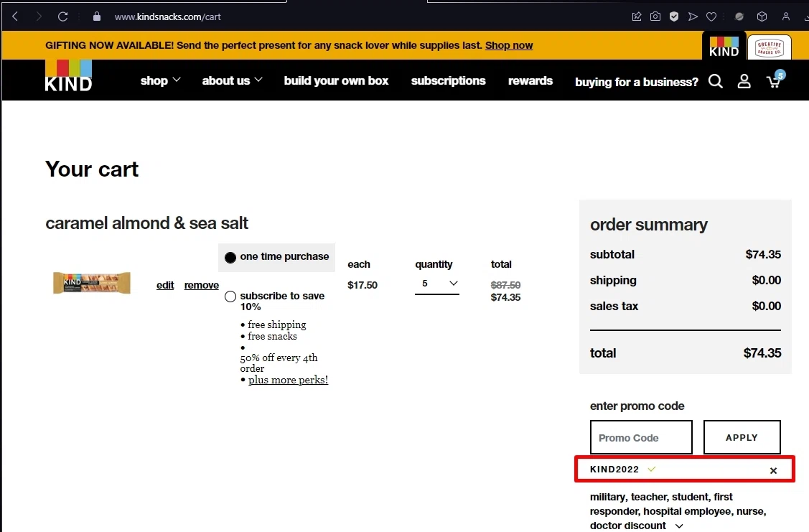The image size is (809, 532).
Task: Go back using browser back arrow
Action: click(x=15, y=17)
